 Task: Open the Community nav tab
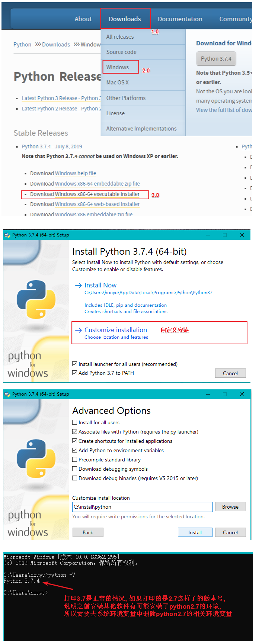235,19
